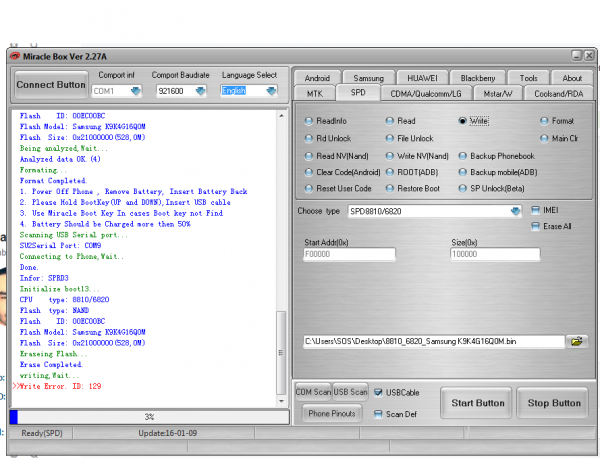This screenshot has width=600, height=459.
Task: Click the 'Infor: SPRD3' log line
Action: point(44,278)
